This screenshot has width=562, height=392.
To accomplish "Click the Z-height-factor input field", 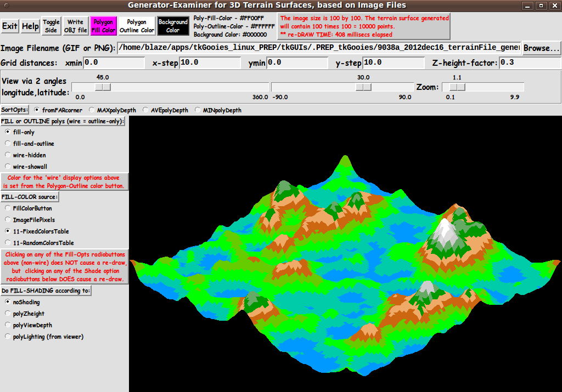I will (530, 63).
